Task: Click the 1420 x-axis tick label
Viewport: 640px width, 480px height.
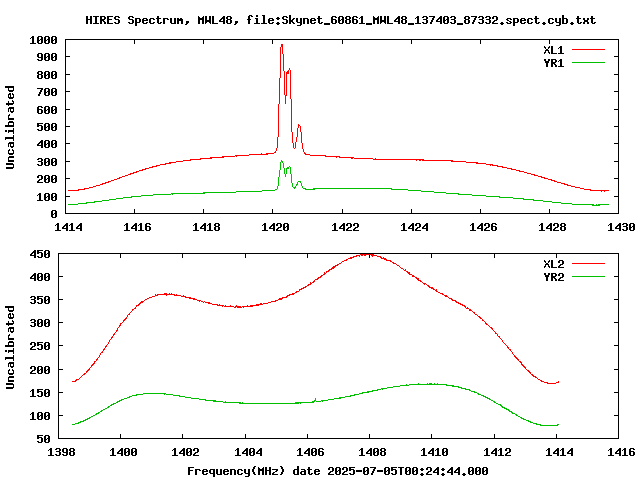Action: (276, 227)
